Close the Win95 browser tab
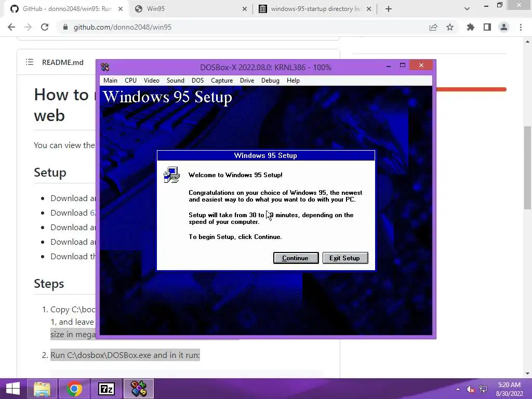This screenshot has height=399, width=532. (x=245, y=9)
